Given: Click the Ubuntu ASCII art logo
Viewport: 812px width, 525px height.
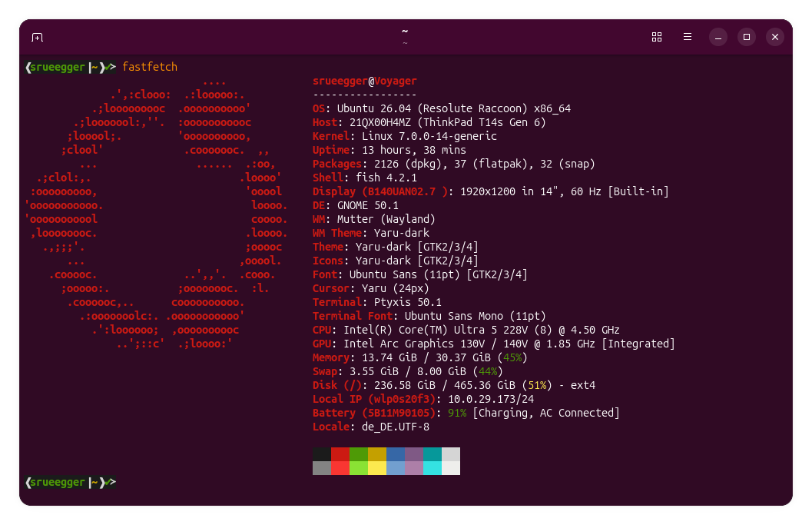Looking at the screenshot, I should (x=155, y=212).
